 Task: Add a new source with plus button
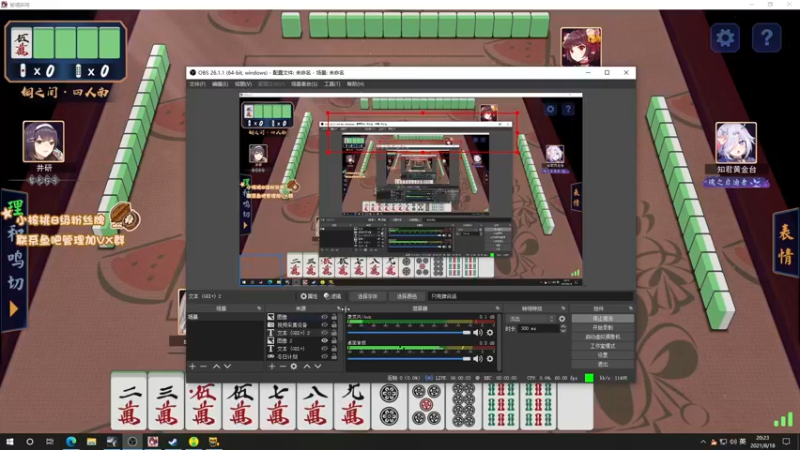click(x=271, y=366)
